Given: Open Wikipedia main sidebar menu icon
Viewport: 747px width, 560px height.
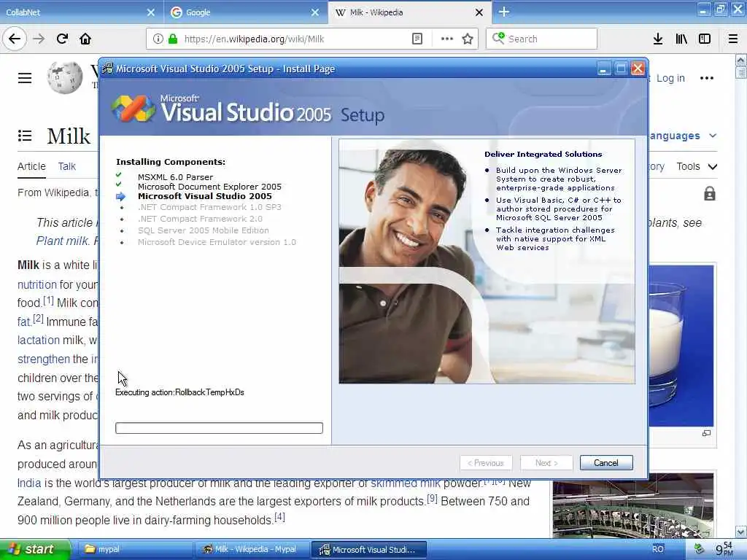Looking at the screenshot, I should (x=25, y=78).
